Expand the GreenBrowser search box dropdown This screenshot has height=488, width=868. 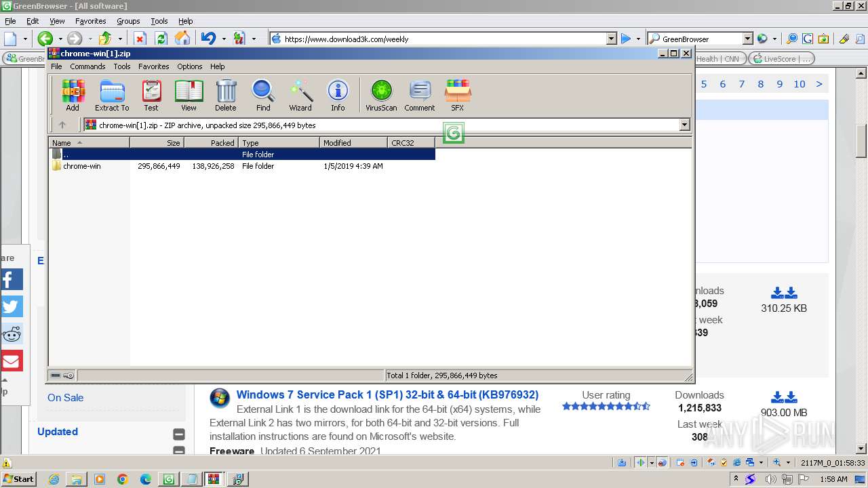(x=747, y=39)
